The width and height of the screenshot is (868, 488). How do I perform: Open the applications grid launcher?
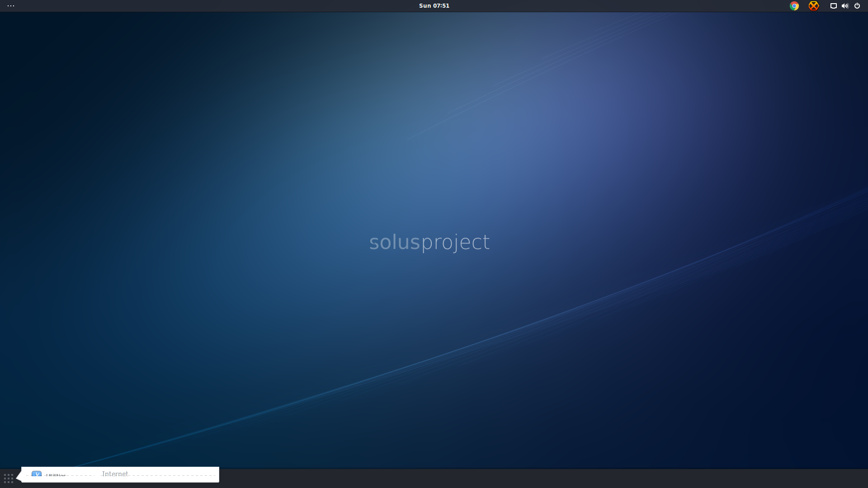click(9, 479)
